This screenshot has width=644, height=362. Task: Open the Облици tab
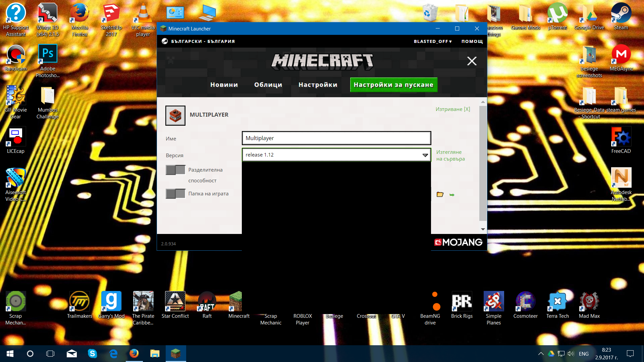(268, 85)
